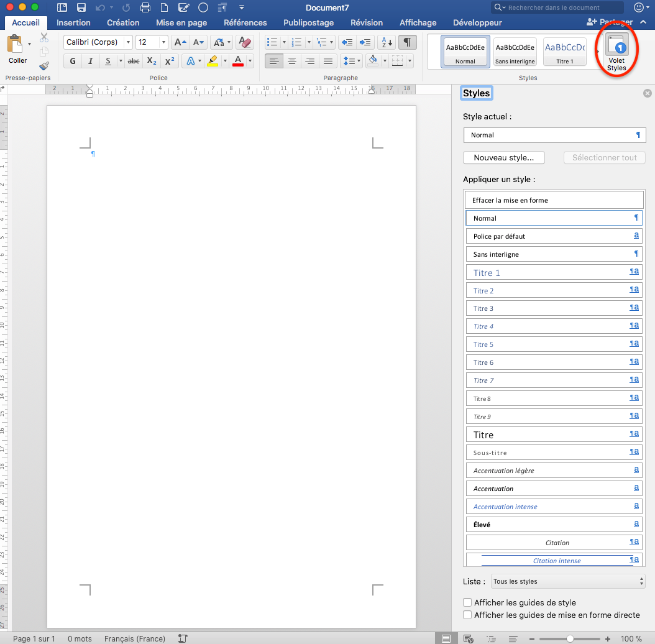Viewport: 655px width, 644px height.
Task: Click Français (France) language in status bar
Action: [x=134, y=638]
